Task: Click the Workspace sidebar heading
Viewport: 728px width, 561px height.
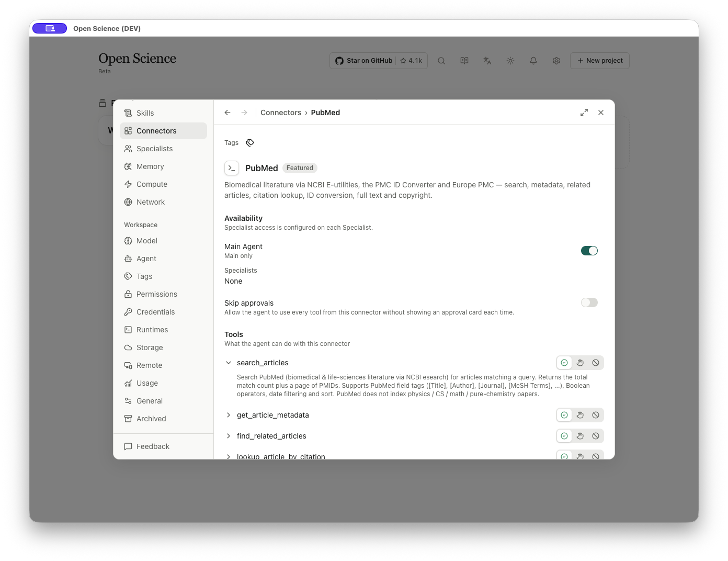Action: (x=141, y=225)
